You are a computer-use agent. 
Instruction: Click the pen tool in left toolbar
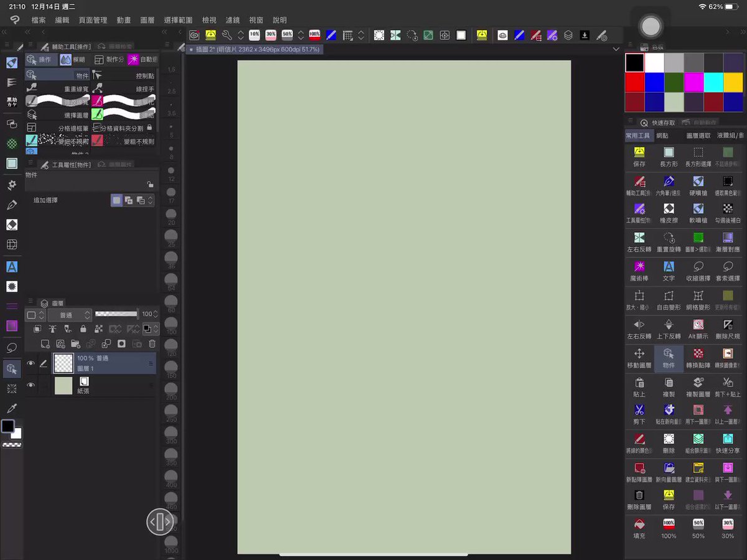click(12, 205)
